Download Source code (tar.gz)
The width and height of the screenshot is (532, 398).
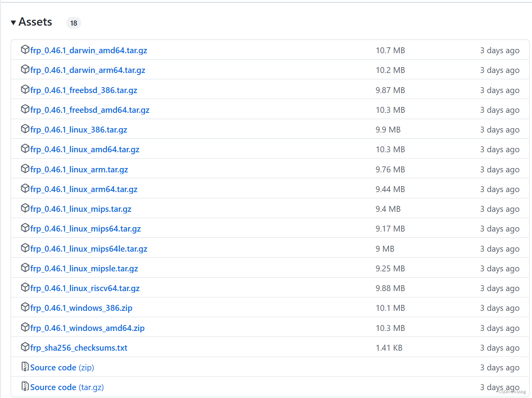pyautogui.click(x=67, y=387)
